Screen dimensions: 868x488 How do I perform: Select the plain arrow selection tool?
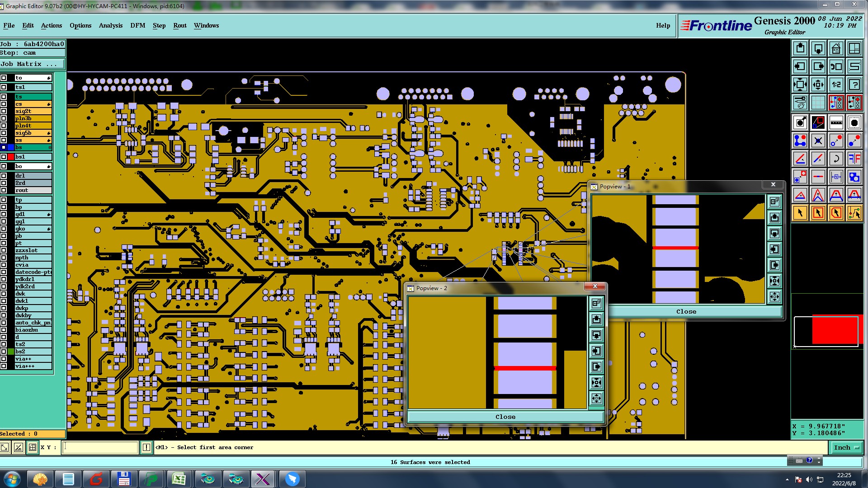tap(800, 213)
